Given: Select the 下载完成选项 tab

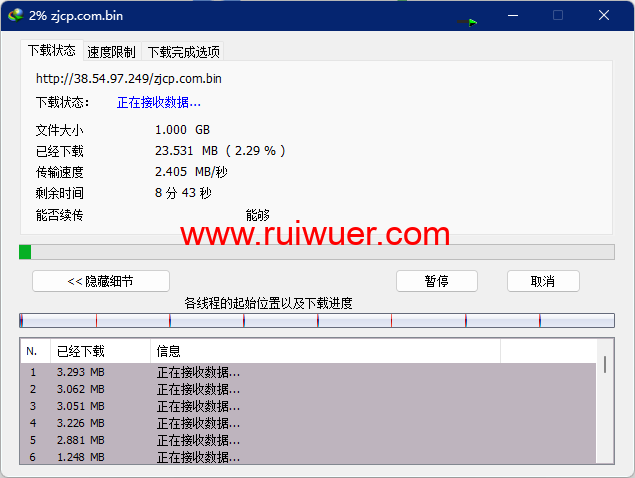Looking at the screenshot, I should tap(183, 52).
